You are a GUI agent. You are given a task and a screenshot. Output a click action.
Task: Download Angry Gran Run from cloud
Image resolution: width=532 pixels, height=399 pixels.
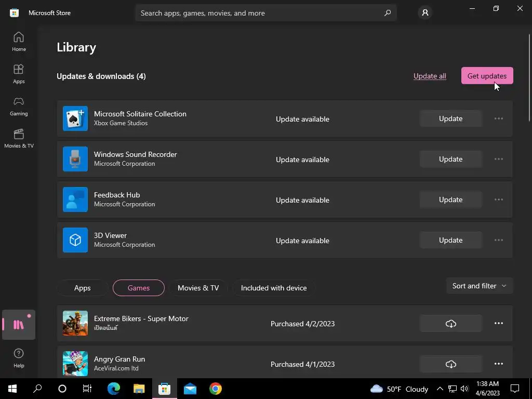pyautogui.click(x=451, y=364)
